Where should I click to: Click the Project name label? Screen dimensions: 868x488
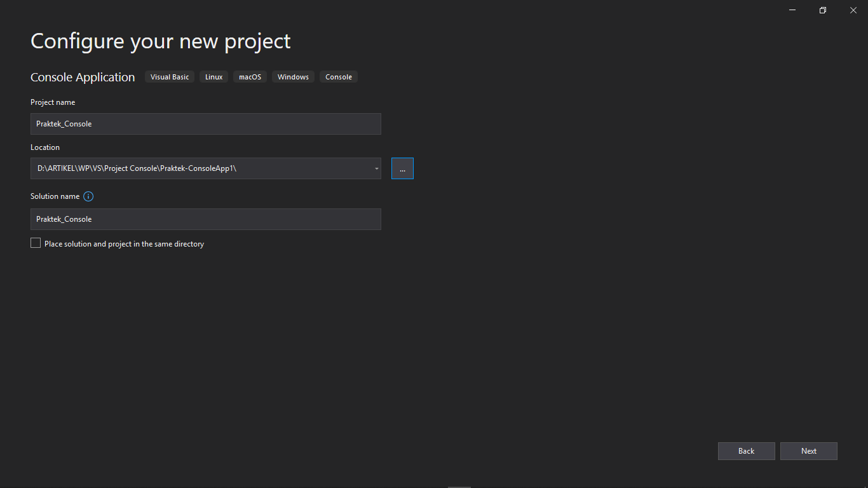pos(53,102)
